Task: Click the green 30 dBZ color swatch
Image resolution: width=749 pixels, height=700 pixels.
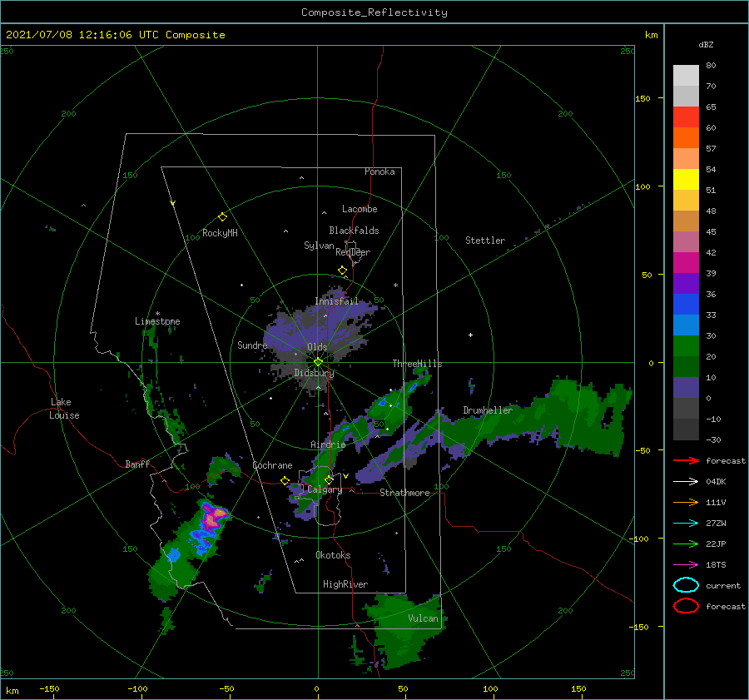Action: pos(686,346)
